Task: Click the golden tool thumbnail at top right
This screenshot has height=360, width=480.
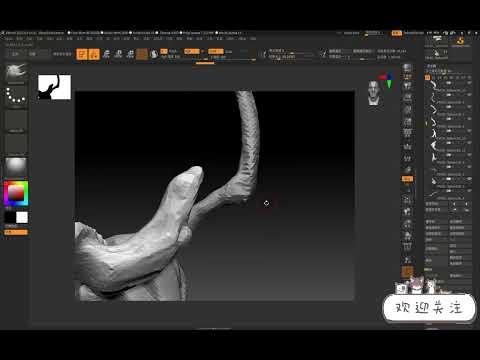Action: [460, 41]
